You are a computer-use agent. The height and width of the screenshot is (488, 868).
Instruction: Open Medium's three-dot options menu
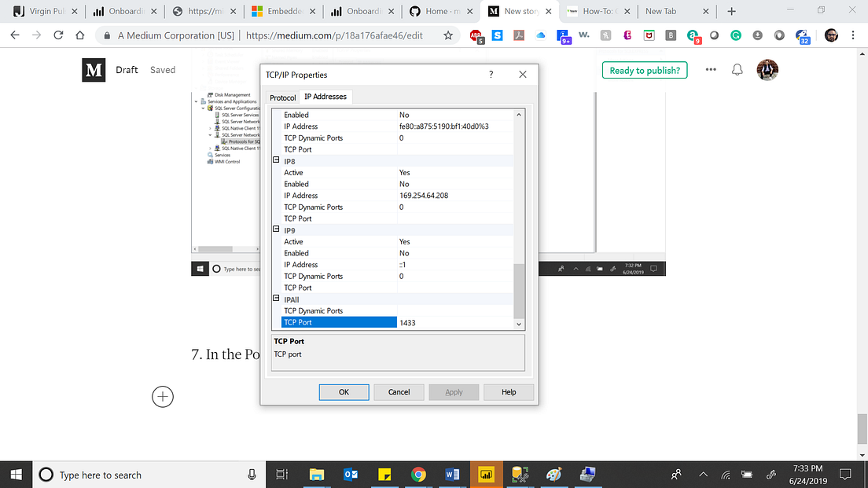point(711,70)
